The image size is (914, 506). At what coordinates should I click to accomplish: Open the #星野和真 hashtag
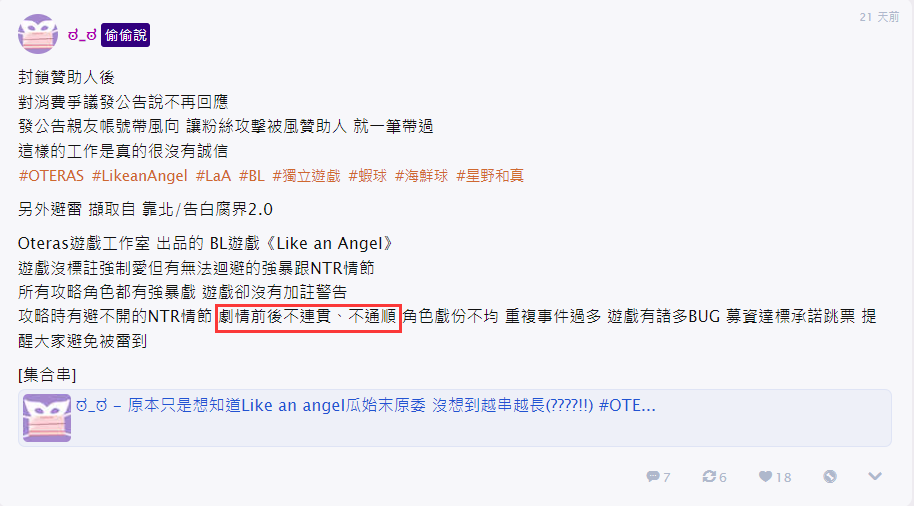pos(490,175)
